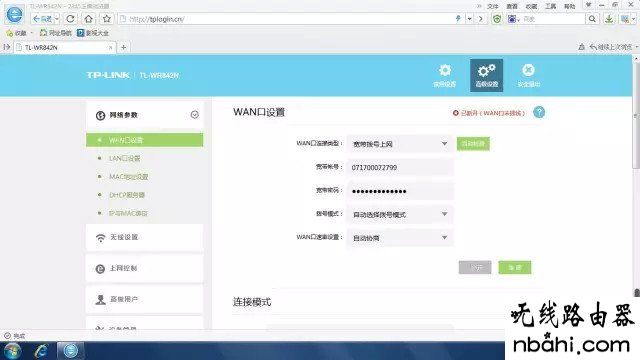640x360 pixels.
Task: Open Internet Explorer from the taskbar
Action: click(41, 351)
